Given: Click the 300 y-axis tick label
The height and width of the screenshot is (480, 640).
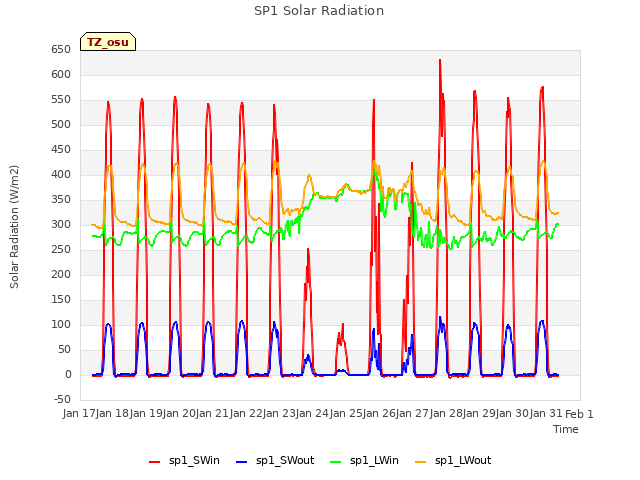Looking at the screenshot, I should (61, 224).
